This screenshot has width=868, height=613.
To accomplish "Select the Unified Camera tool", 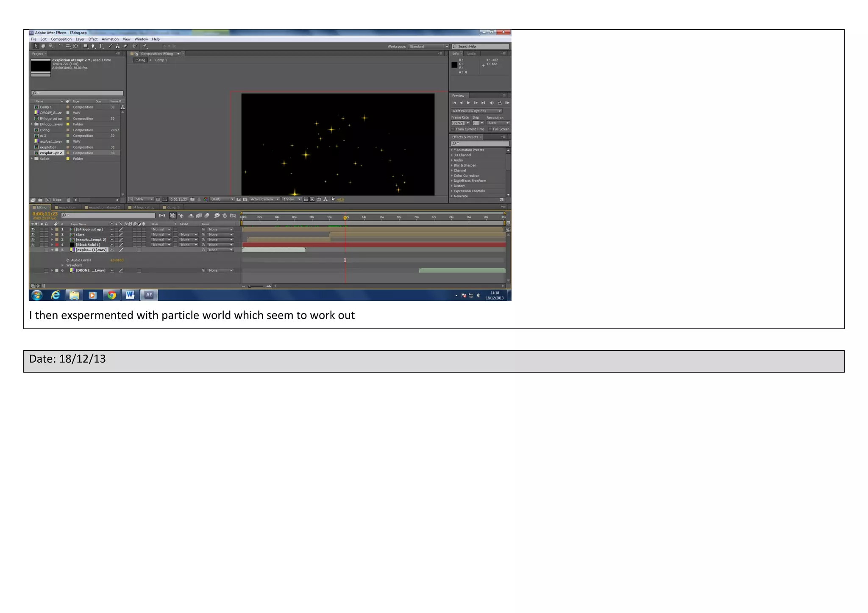I will 68,46.
